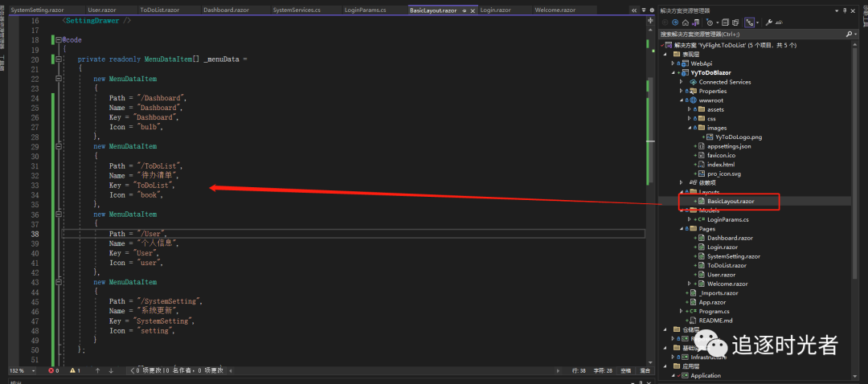The image size is (868, 384).
Task: Select _Imports.razor in the tree
Action: pyautogui.click(x=719, y=293)
